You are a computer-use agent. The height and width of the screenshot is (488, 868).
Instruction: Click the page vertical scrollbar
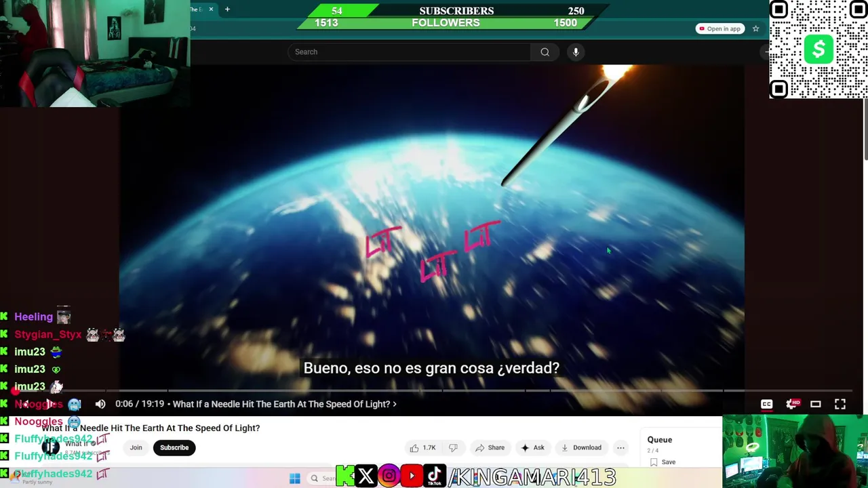click(865, 129)
